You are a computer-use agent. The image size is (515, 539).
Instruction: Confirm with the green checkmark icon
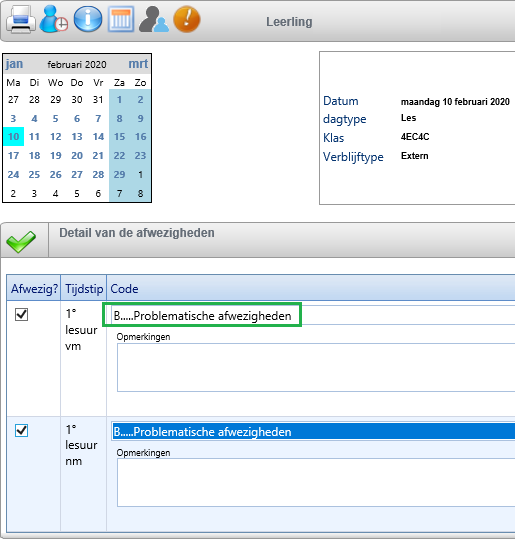coord(21,241)
